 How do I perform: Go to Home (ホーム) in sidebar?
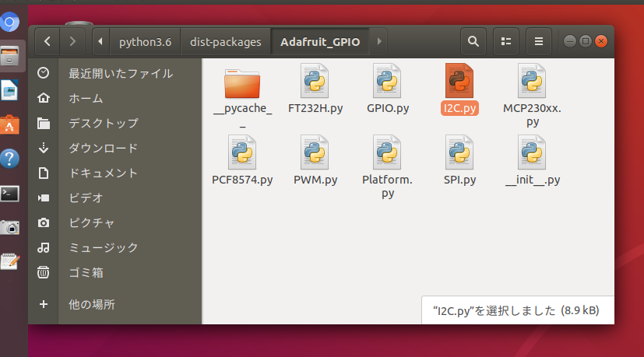86,99
